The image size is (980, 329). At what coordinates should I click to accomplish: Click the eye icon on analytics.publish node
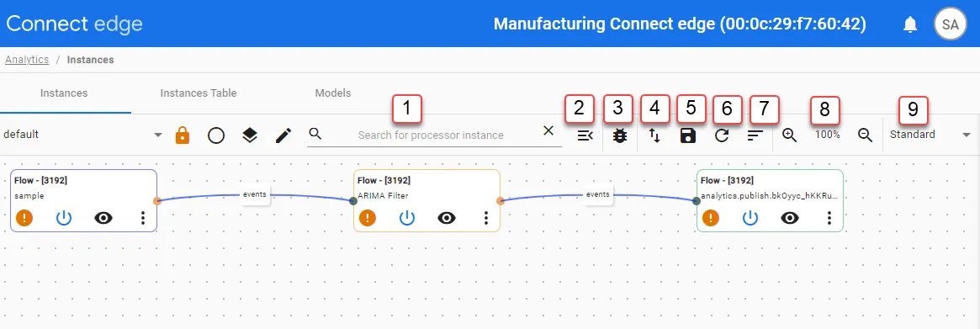pyautogui.click(x=790, y=218)
